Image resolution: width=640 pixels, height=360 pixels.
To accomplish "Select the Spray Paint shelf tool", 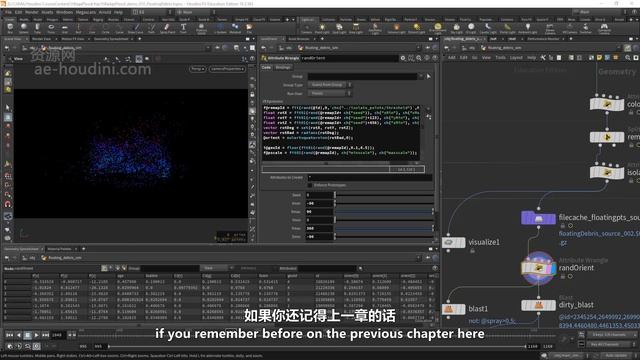I will pos(167,28).
